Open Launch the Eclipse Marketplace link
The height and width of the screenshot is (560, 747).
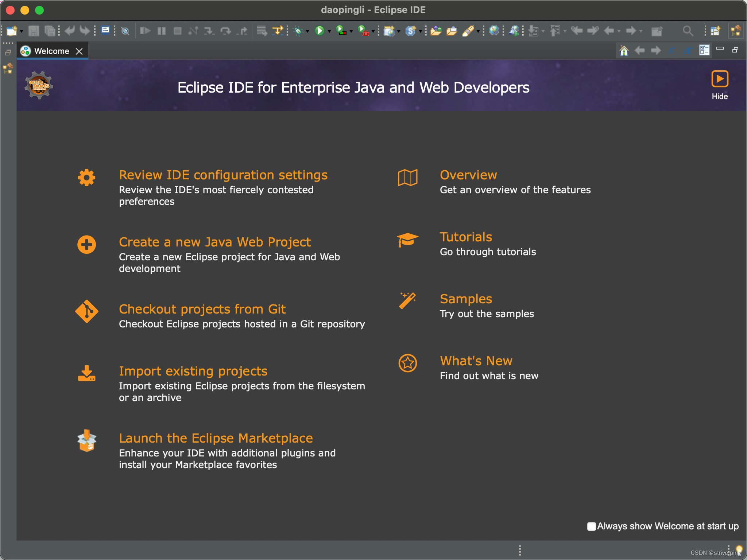[216, 438]
